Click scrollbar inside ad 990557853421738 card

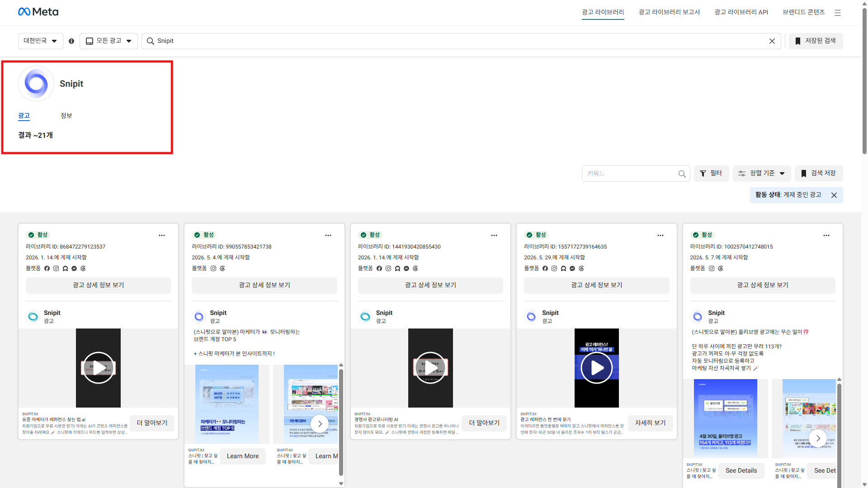tap(341, 422)
